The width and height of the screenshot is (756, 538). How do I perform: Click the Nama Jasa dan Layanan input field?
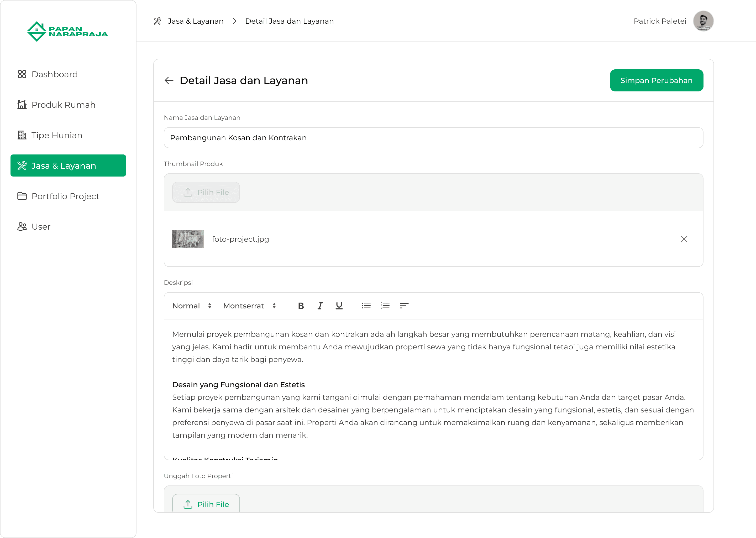433,138
